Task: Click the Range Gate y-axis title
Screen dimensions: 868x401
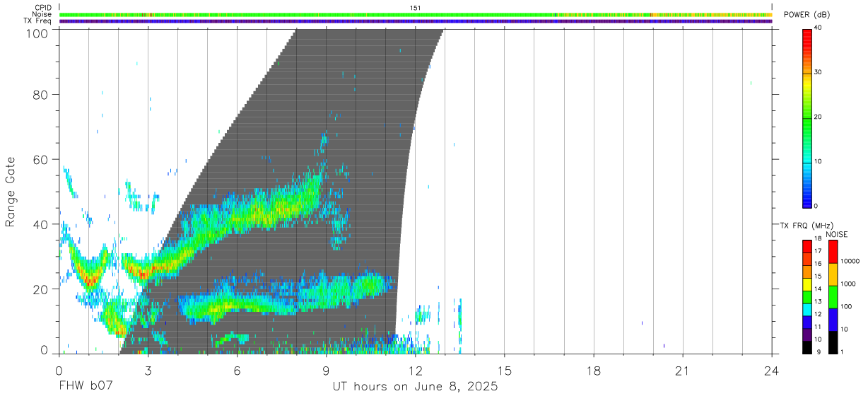Action: pyautogui.click(x=11, y=192)
